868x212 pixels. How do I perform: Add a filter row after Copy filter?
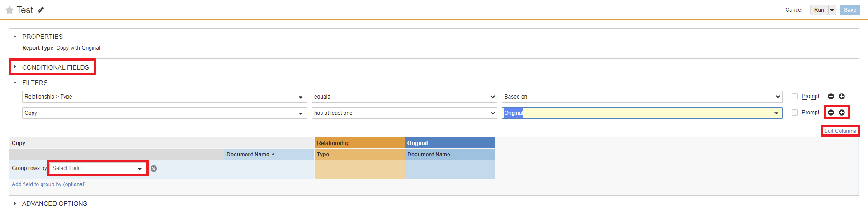(x=842, y=113)
